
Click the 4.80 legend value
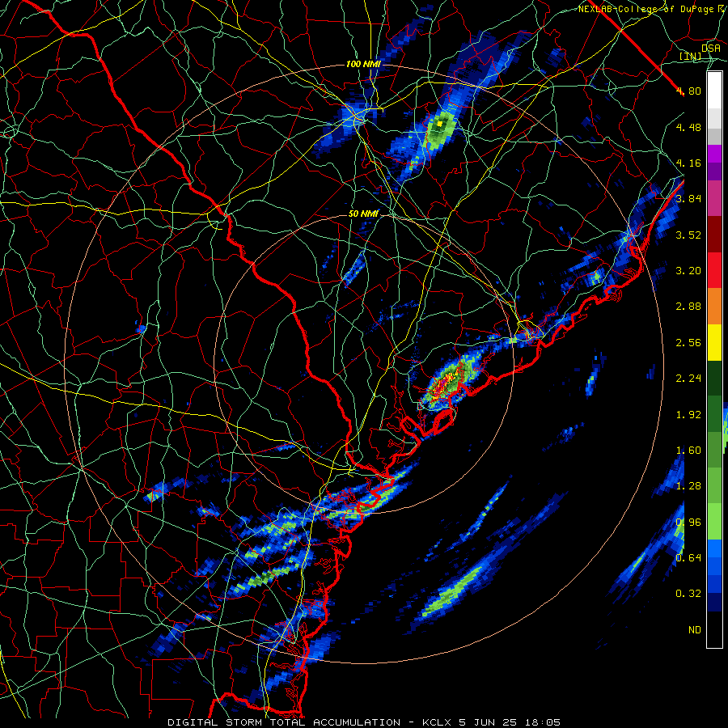[x=688, y=91]
